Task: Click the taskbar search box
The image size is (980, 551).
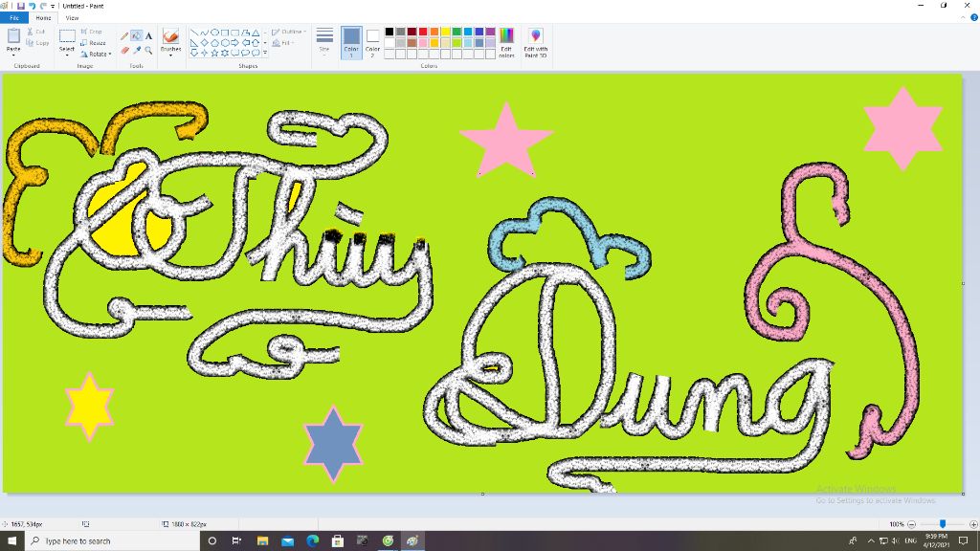Action: [x=113, y=541]
